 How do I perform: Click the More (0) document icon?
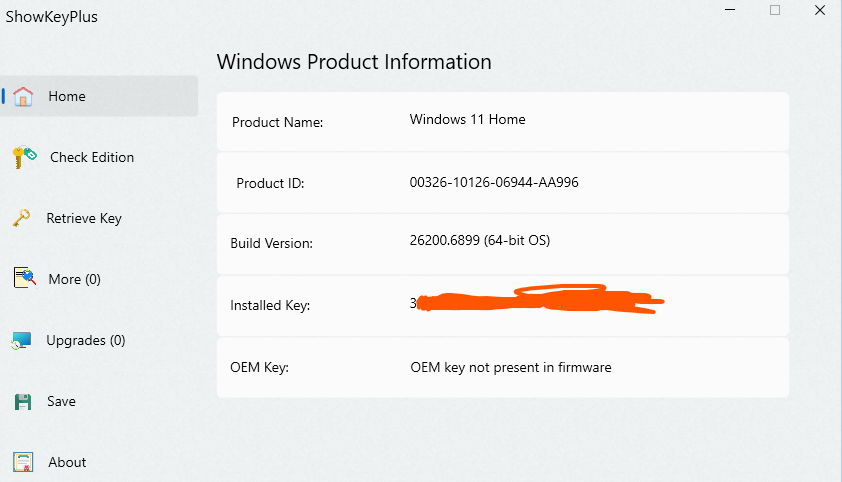click(24, 279)
